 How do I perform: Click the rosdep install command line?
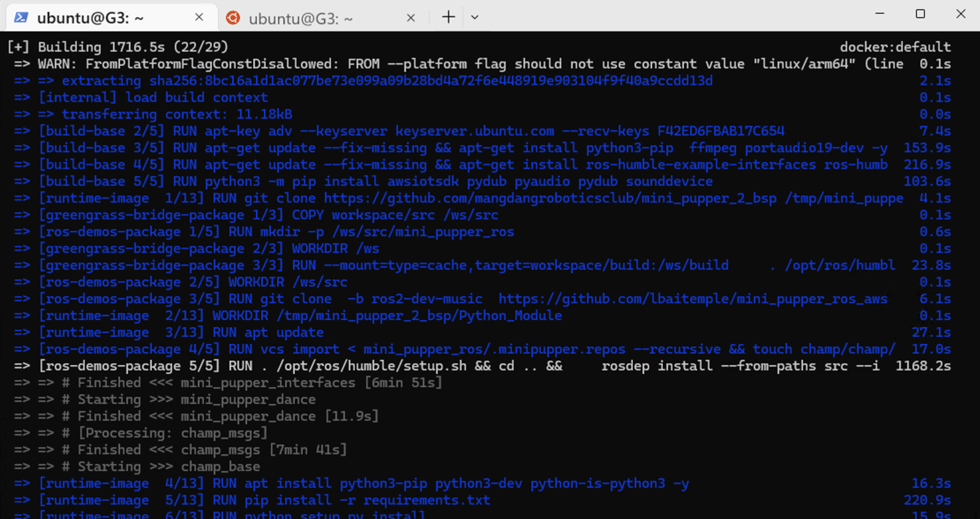[x=707, y=366]
